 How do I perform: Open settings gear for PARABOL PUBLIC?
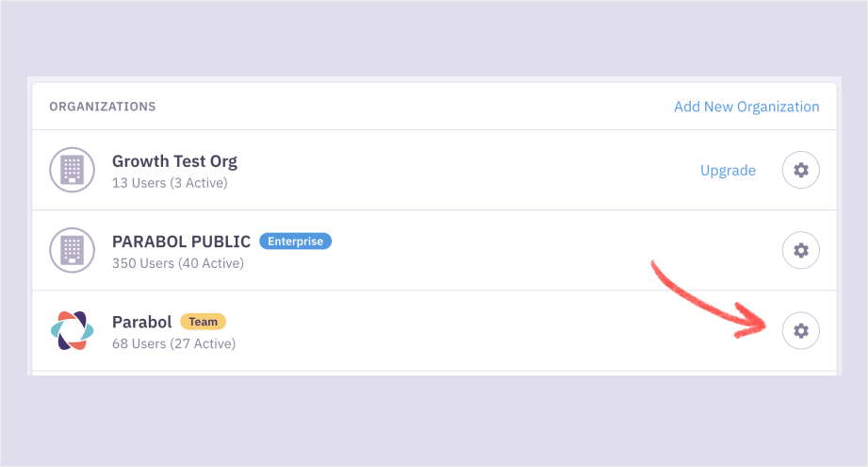tap(801, 250)
